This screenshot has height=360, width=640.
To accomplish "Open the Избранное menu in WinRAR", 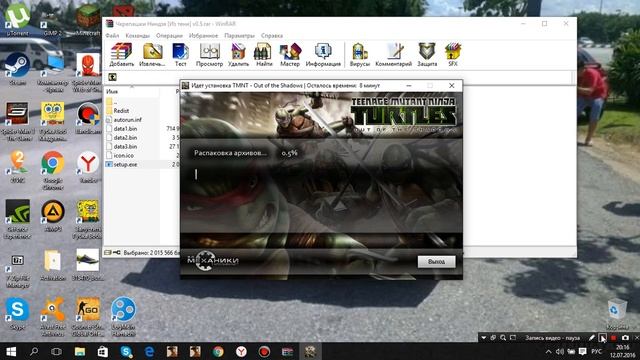I will click(203, 36).
